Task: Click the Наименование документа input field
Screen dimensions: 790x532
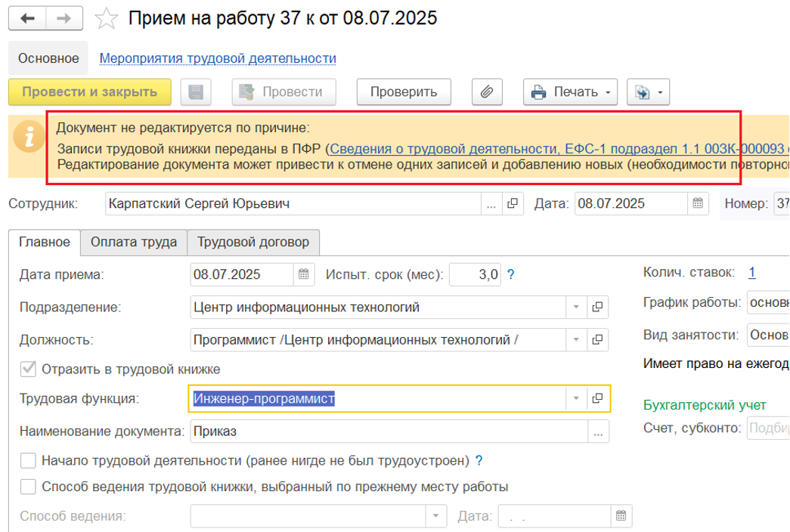Action: point(387,431)
